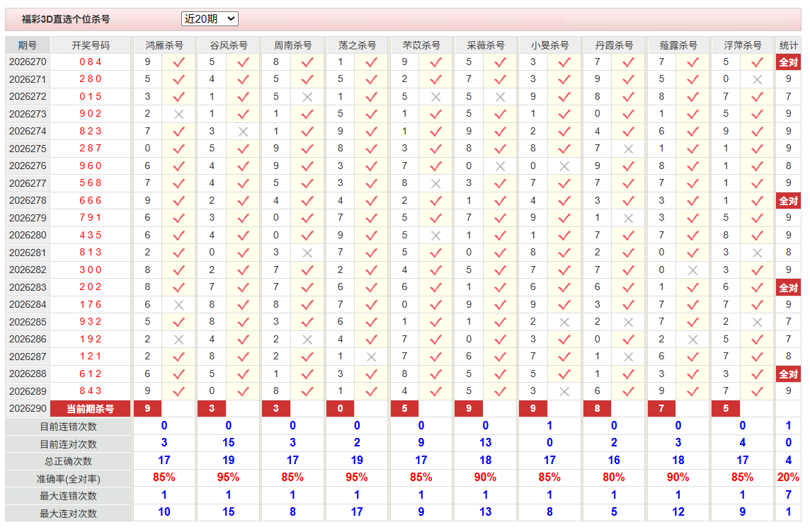
Task: Select the winning number 6 6 6
Action: click(x=91, y=201)
